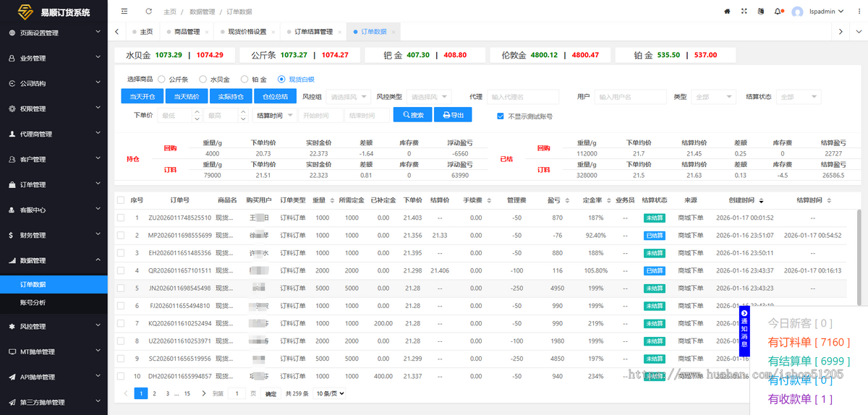Open the 结算时间 dropdown
The image size is (868, 415).
click(x=276, y=115)
